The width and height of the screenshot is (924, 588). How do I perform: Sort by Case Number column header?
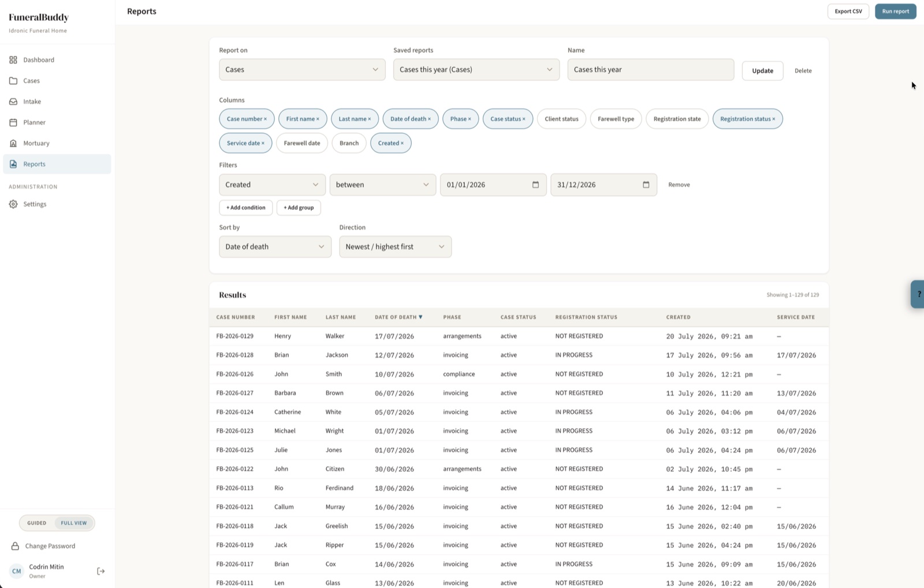[236, 317]
